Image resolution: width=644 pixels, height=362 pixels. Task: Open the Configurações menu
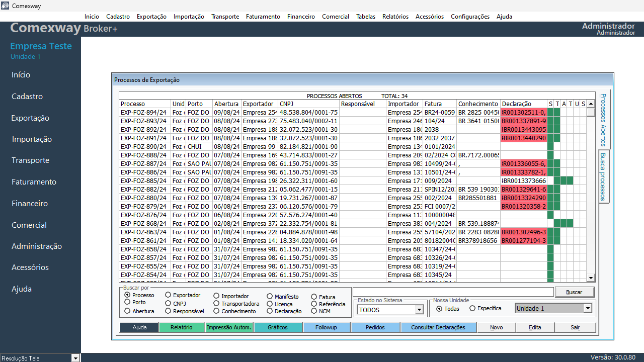tap(470, 17)
